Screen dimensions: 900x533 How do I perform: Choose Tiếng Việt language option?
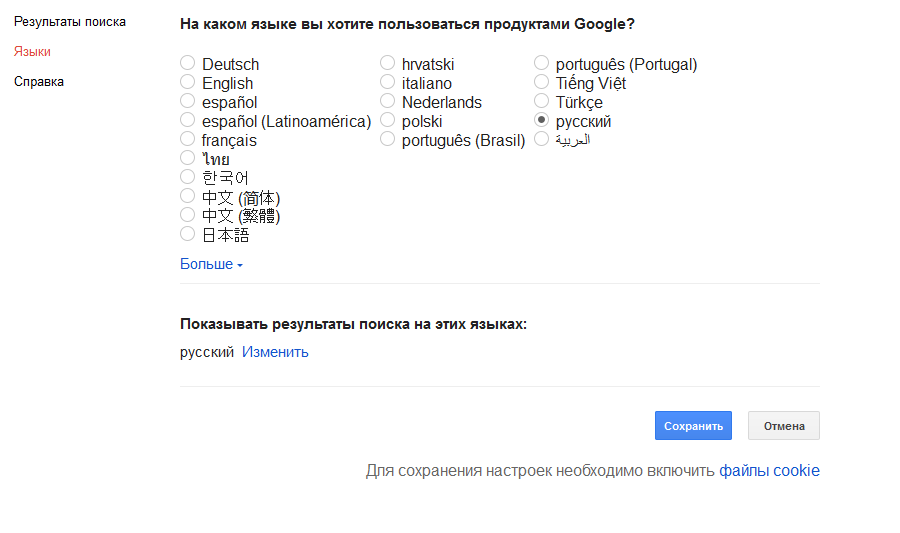541,83
